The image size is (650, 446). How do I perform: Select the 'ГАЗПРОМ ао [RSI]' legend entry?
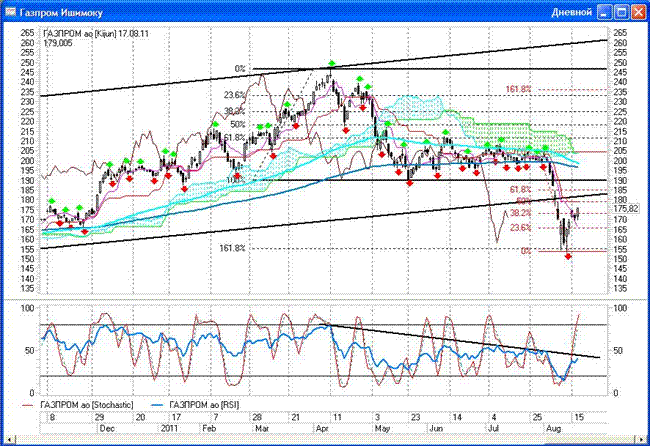point(204,405)
